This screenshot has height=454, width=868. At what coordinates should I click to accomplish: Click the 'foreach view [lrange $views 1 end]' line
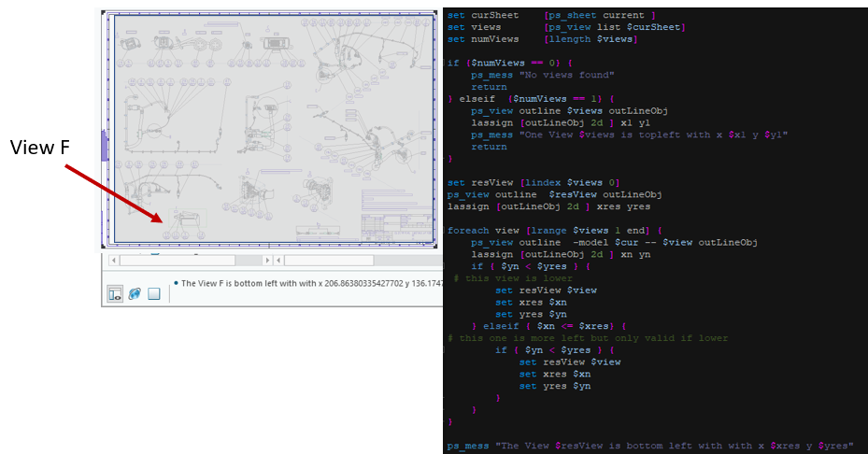(x=555, y=231)
